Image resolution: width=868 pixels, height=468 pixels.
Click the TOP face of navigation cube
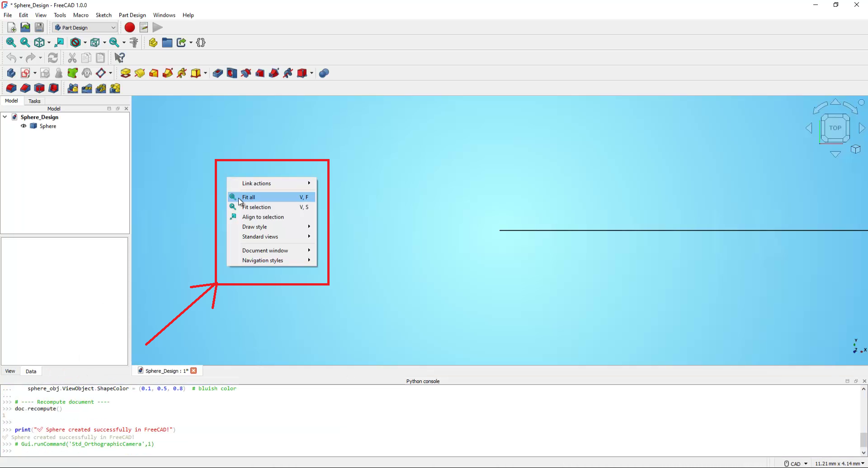pyautogui.click(x=835, y=128)
